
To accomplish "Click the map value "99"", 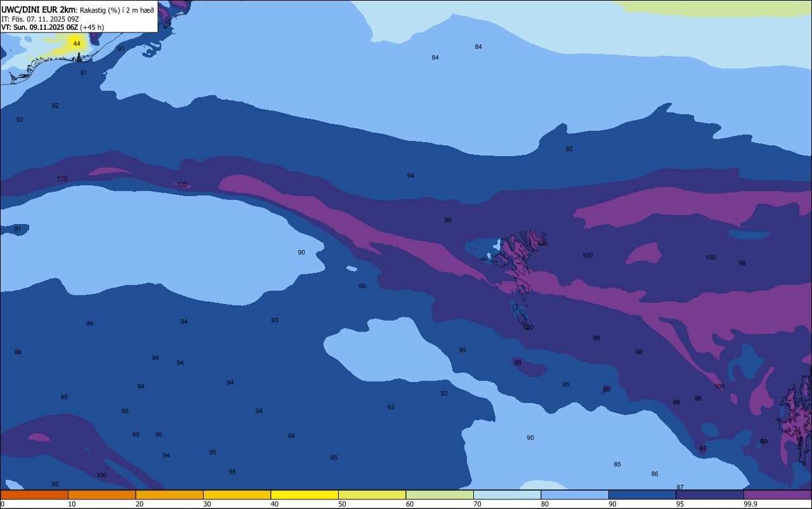I will (764, 442).
